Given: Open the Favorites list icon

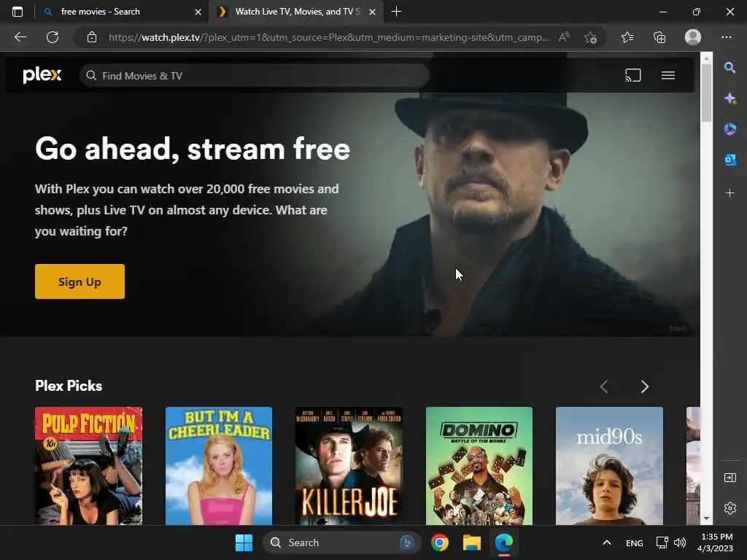Looking at the screenshot, I should [x=627, y=37].
